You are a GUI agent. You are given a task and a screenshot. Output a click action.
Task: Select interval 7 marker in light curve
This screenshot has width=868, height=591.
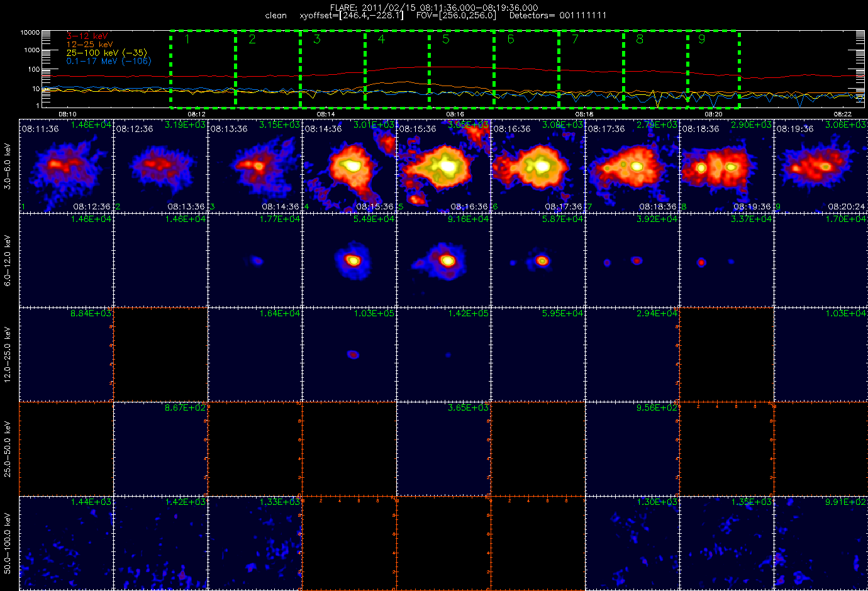[575, 39]
